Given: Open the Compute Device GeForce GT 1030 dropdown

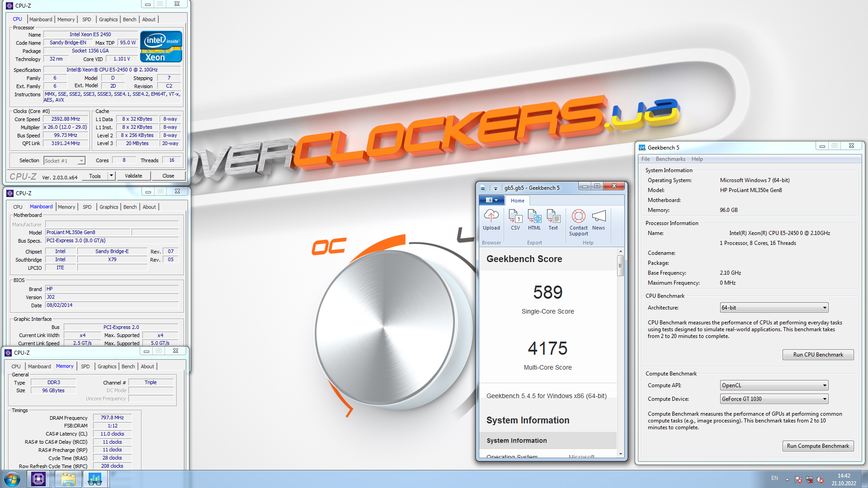Looking at the screenshot, I should [774, 399].
